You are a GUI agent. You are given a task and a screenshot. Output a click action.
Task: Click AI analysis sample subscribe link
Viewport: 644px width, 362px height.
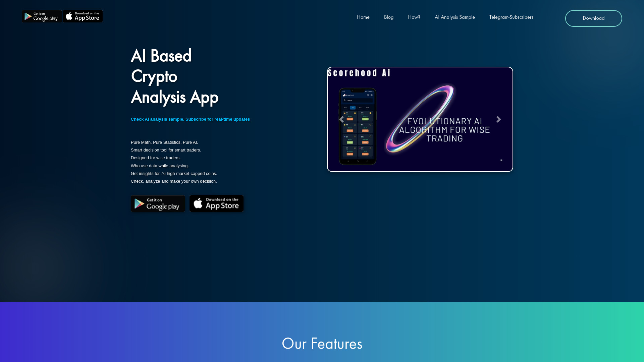pos(190,119)
